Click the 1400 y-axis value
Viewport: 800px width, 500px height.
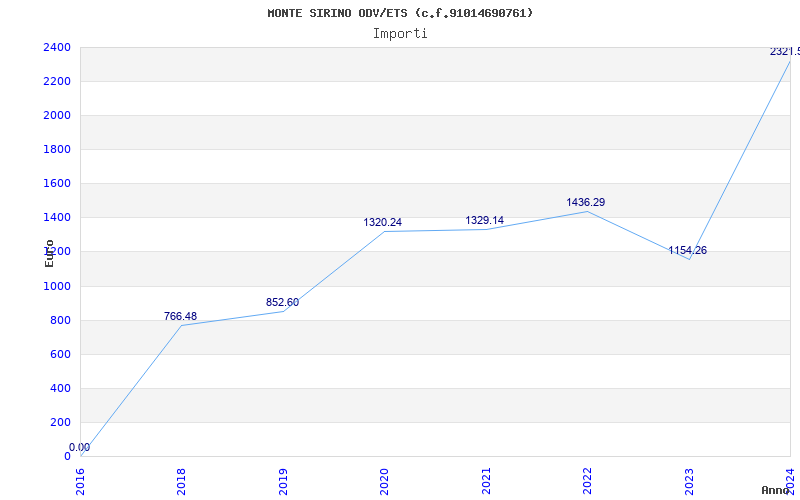tap(57, 217)
